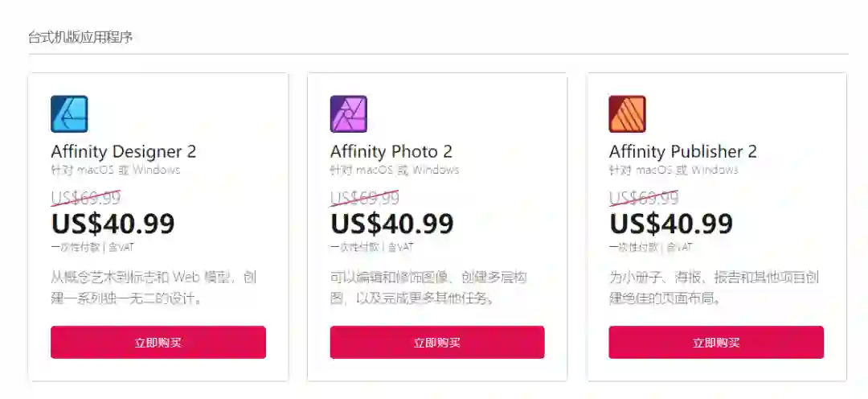Click the US$40.99 price for Designer 2
This screenshot has height=399, width=868.
click(x=113, y=223)
